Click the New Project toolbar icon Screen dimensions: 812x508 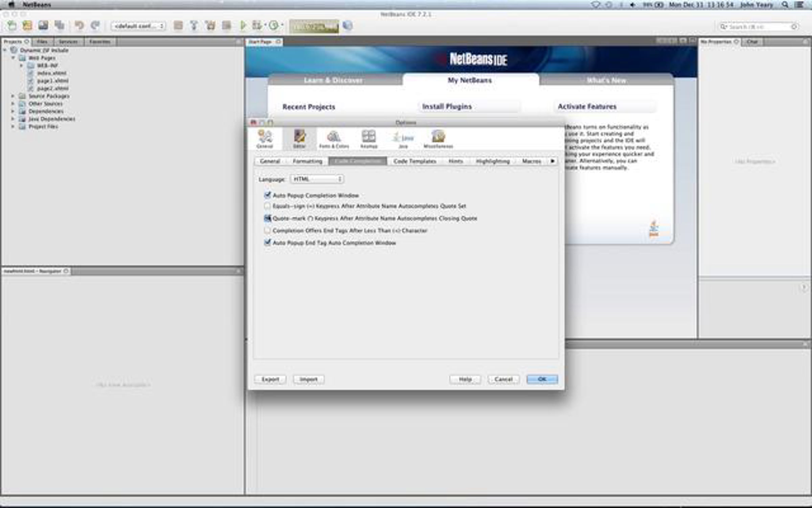point(27,25)
